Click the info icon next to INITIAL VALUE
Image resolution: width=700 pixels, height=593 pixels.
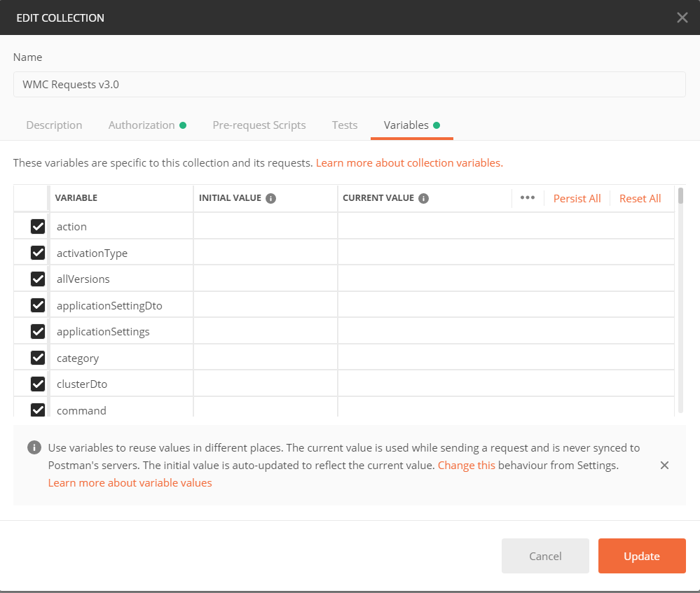click(271, 198)
